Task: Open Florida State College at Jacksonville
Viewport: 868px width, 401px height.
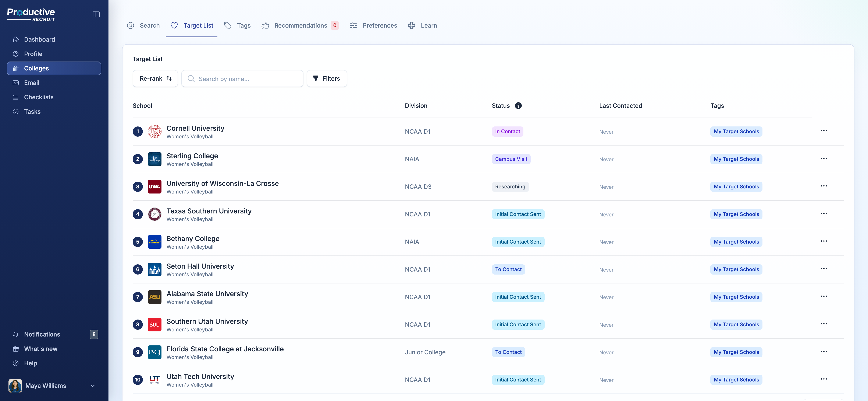Action: tap(225, 349)
